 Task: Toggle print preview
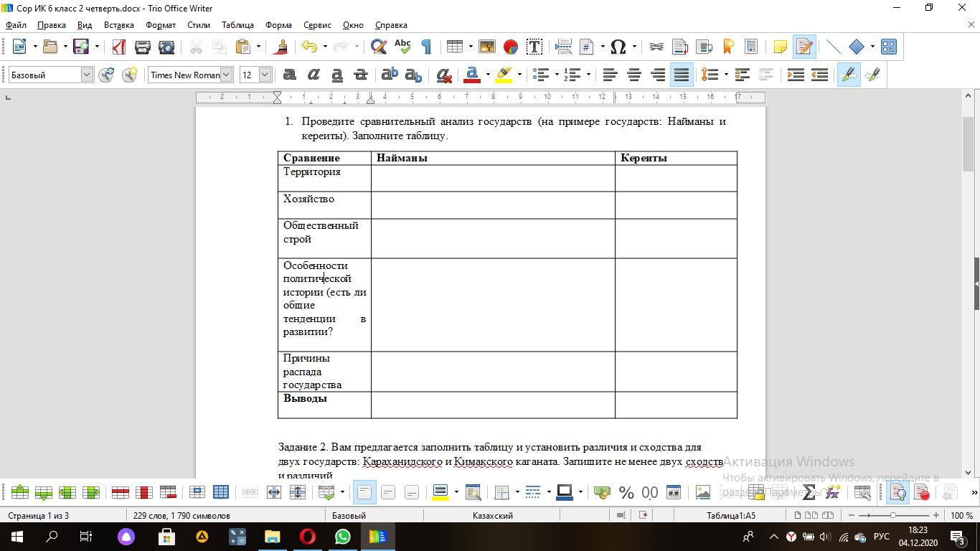click(x=166, y=47)
